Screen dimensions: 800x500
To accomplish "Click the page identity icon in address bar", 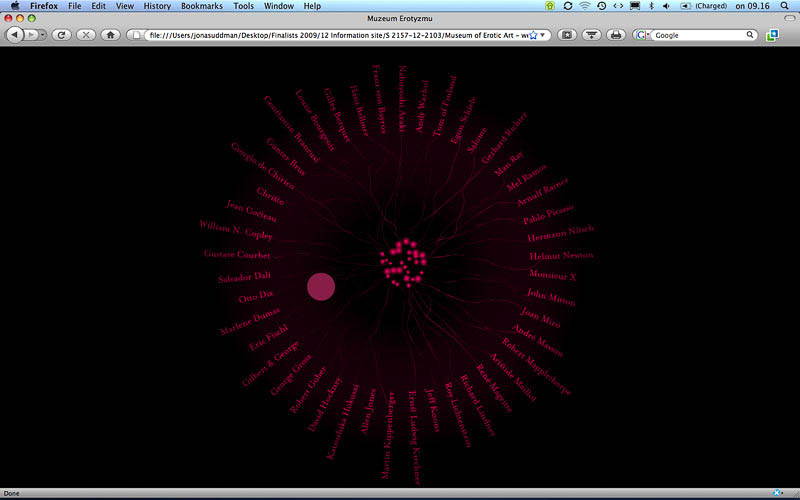I will (136, 35).
